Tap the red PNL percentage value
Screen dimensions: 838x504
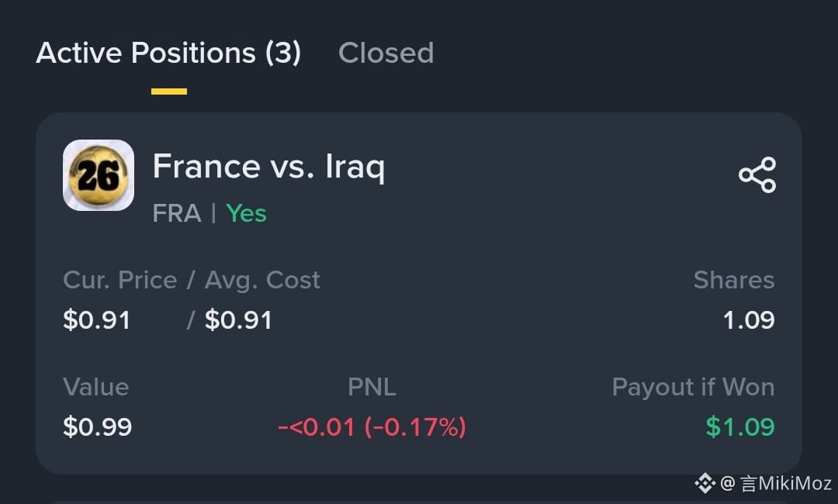coord(372,428)
